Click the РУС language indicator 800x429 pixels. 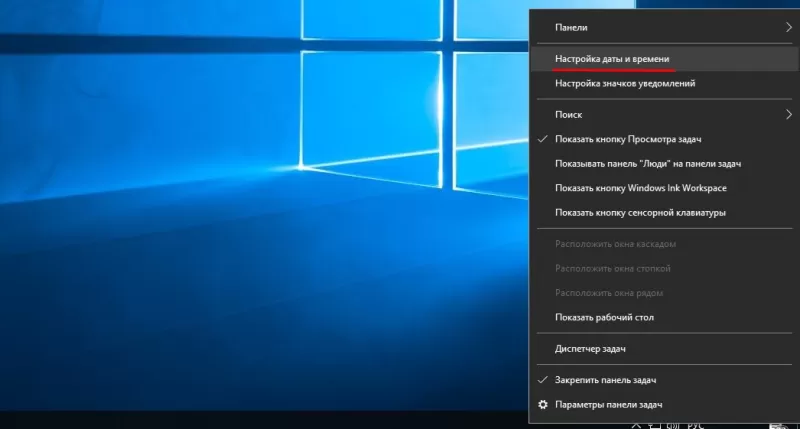pos(696,425)
